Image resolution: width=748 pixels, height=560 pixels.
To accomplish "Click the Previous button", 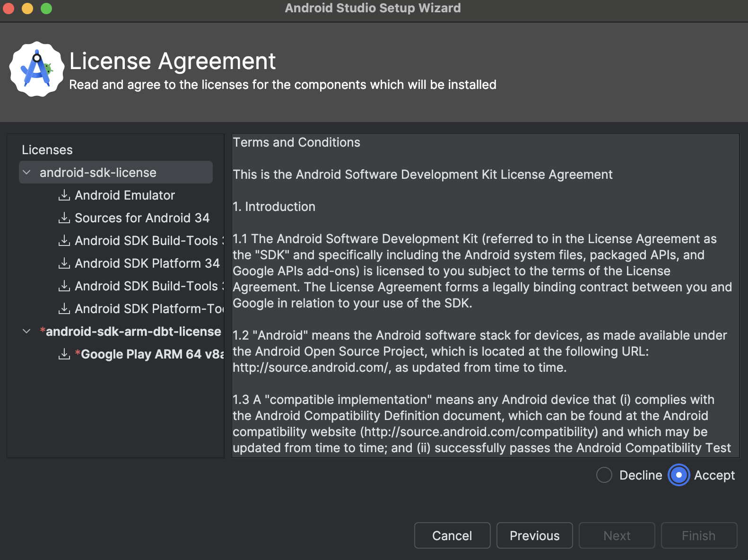I will 535,535.
